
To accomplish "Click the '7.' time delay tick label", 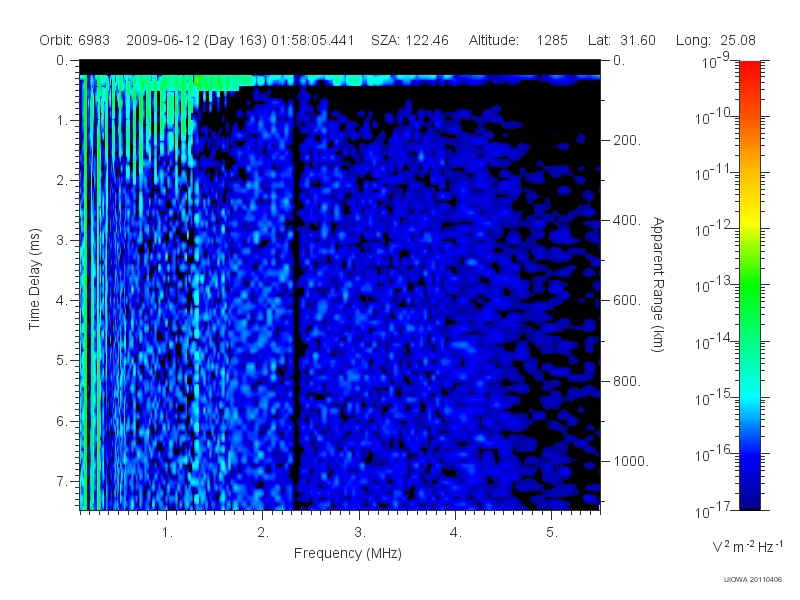I will coord(62,481).
